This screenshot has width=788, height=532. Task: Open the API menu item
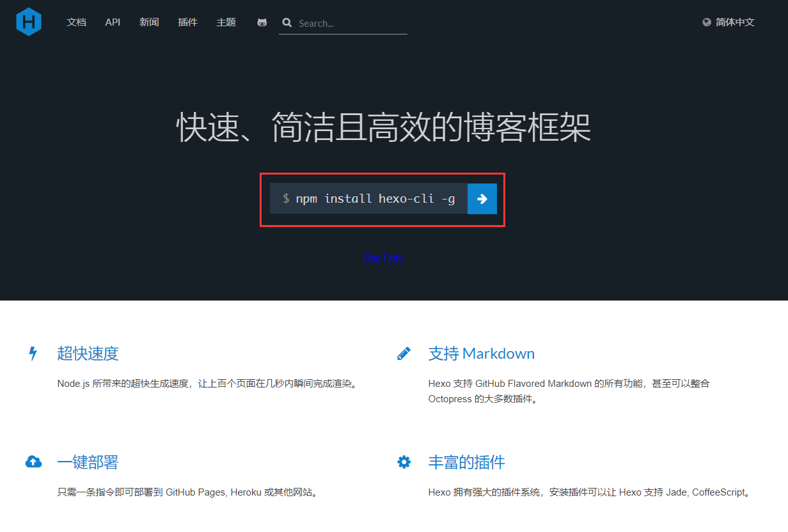click(x=113, y=22)
